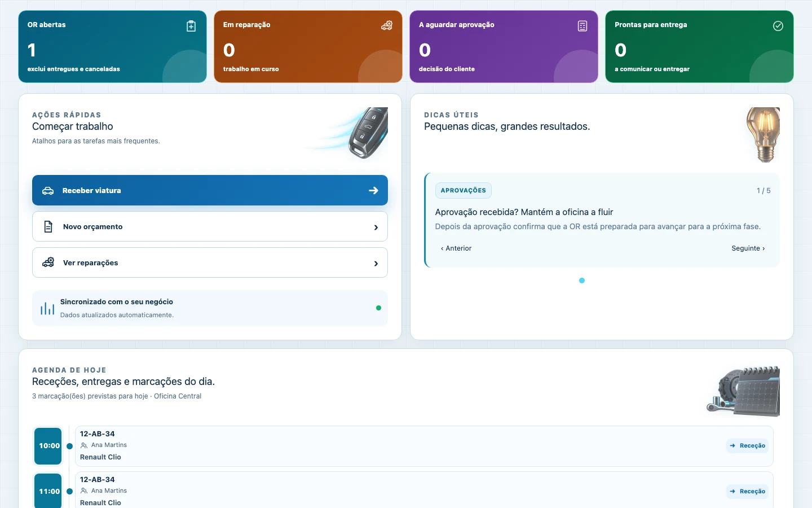Click the bar chart sync icon
This screenshot has height=508, width=812.
click(47, 308)
